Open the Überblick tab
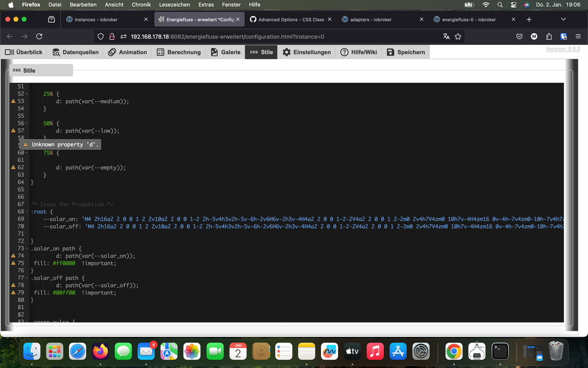This screenshot has width=588, height=368. tap(24, 52)
